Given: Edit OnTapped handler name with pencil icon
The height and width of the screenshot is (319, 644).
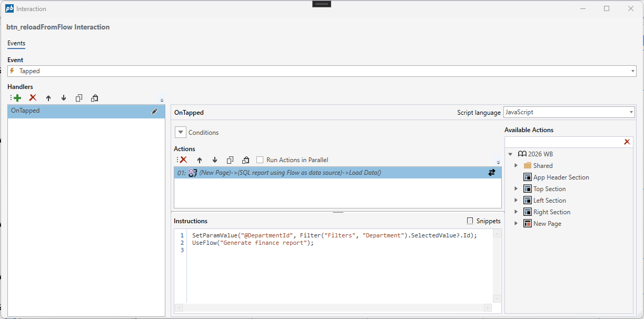Looking at the screenshot, I should coord(154,111).
